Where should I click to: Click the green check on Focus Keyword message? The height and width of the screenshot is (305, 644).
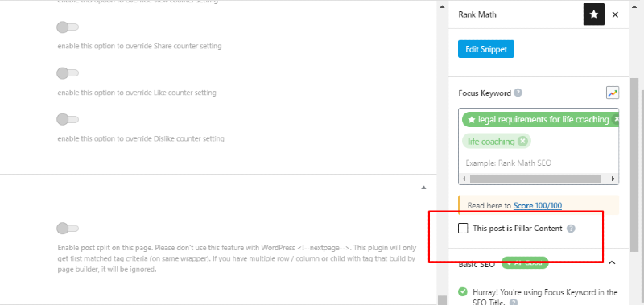pyautogui.click(x=463, y=292)
